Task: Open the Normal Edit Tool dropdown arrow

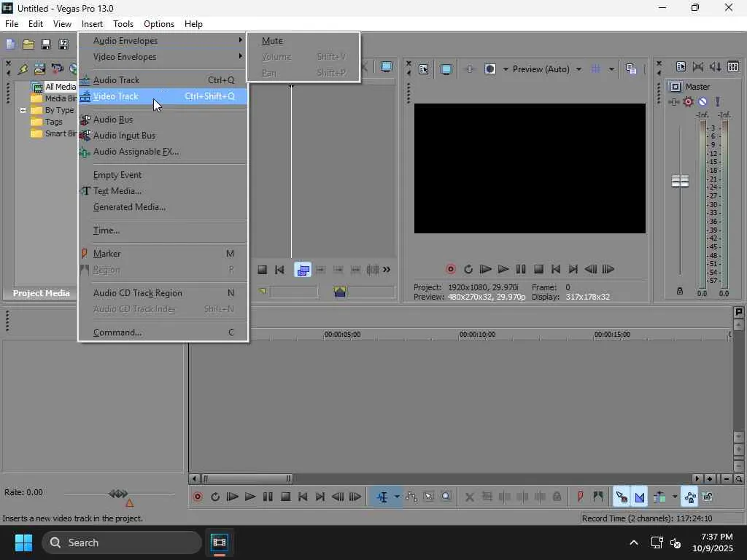Action: pyautogui.click(x=396, y=497)
